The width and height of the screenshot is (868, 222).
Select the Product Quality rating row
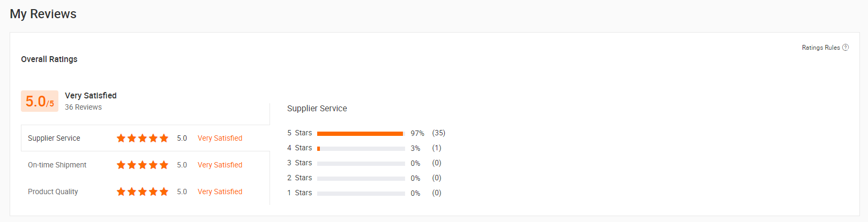(x=53, y=192)
